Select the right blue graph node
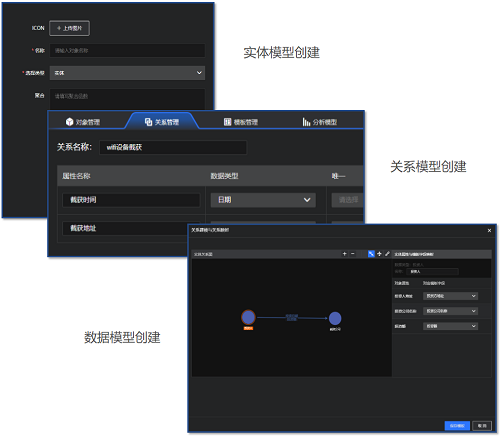 pos(335,318)
